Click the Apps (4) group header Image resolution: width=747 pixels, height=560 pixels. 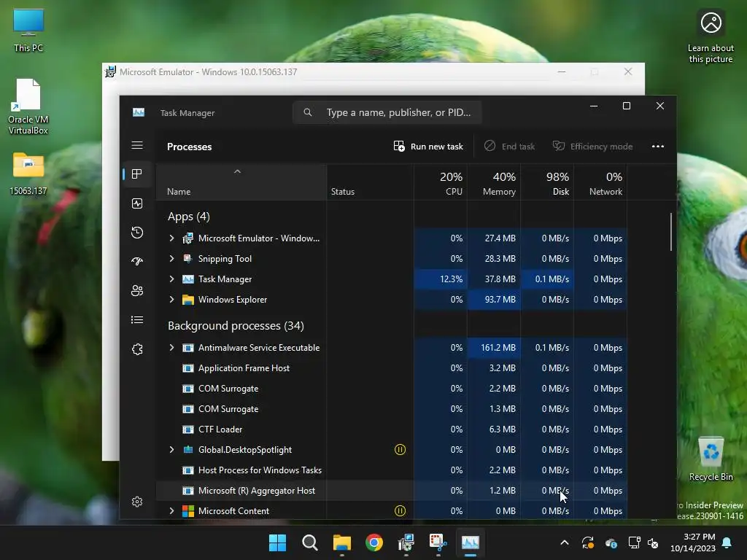pos(189,217)
